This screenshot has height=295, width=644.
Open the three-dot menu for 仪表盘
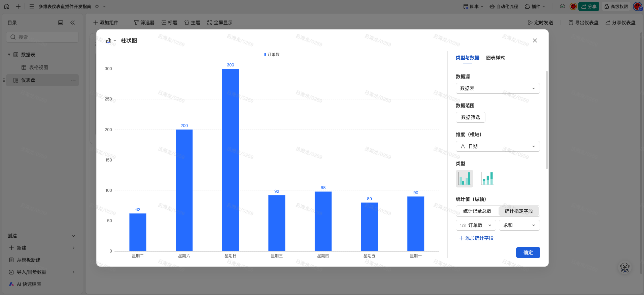(x=73, y=80)
